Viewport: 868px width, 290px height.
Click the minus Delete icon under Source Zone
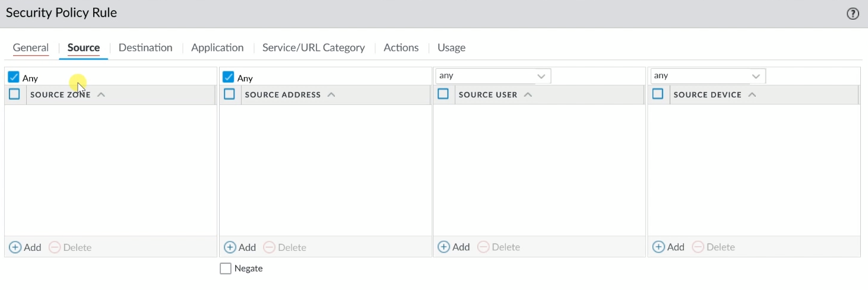55,247
